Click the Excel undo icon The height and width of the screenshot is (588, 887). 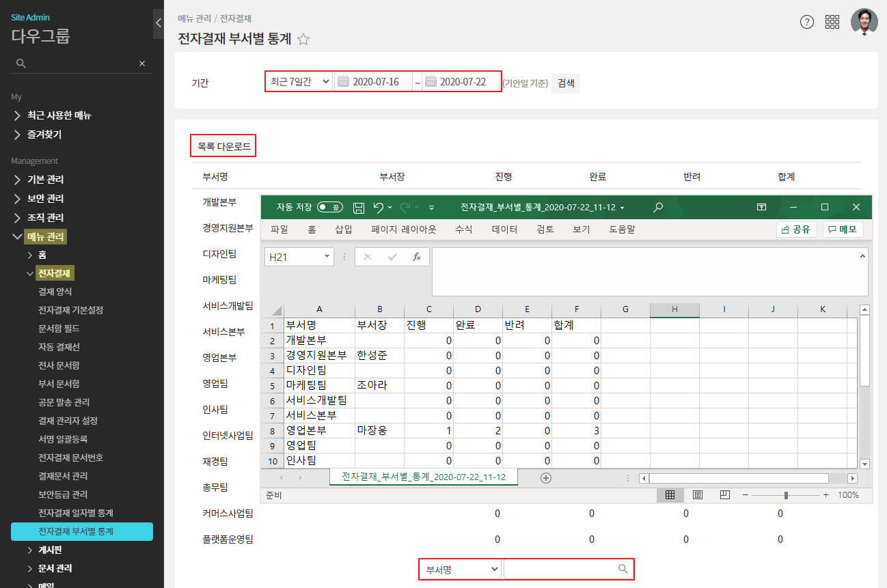point(378,207)
